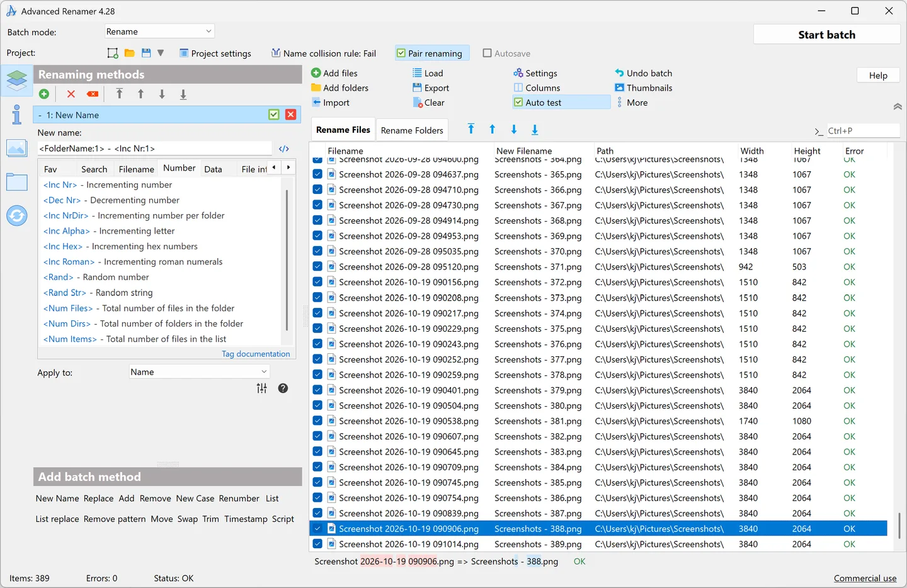The image size is (907, 588).
Task: Click the save project disk icon
Action: coord(146,53)
